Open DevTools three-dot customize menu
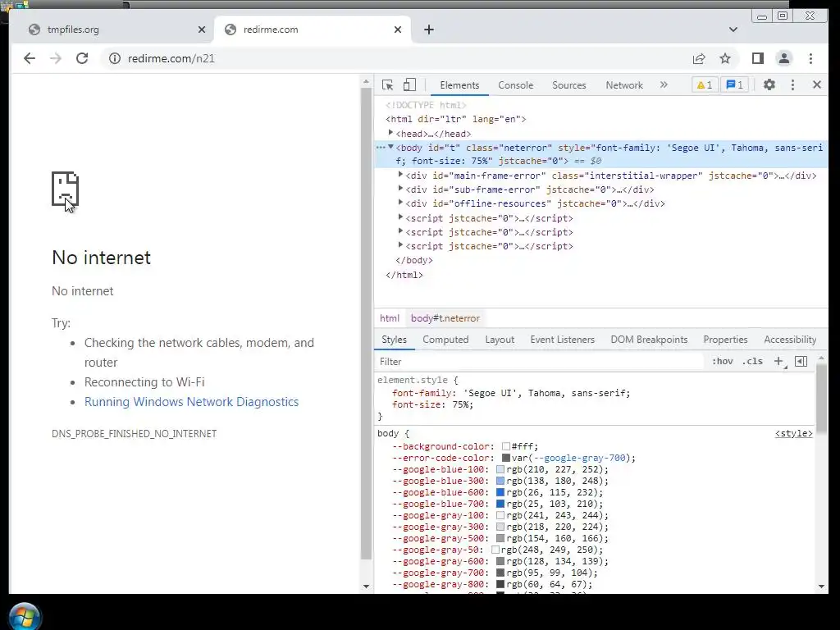 pos(793,84)
